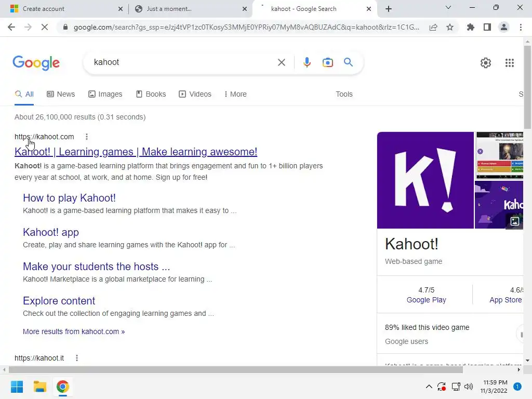Open the How to play Kahoot! link
Image resolution: width=532 pixels, height=399 pixels.
pos(69,198)
